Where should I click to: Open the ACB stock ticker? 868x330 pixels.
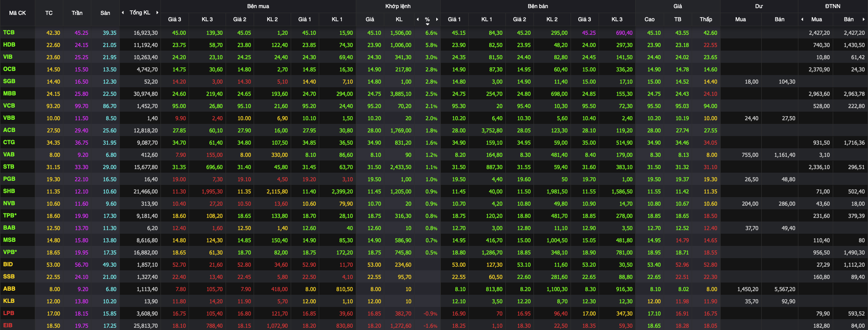click(9, 130)
